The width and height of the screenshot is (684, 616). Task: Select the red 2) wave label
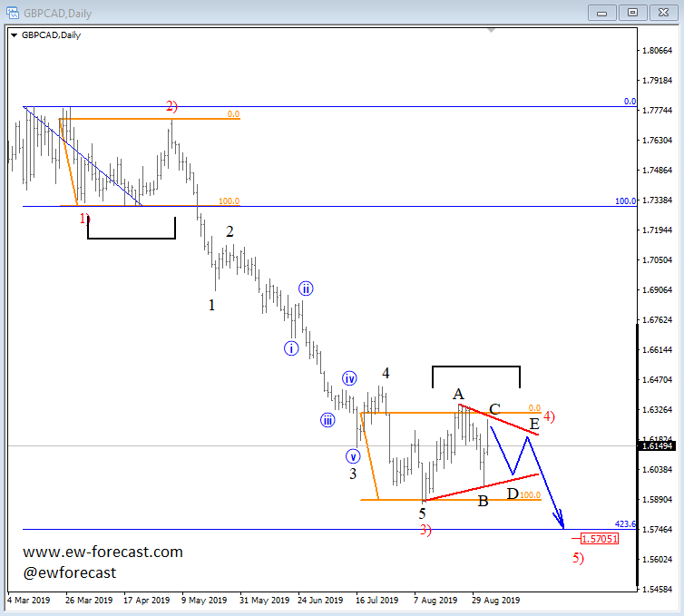(171, 105)
